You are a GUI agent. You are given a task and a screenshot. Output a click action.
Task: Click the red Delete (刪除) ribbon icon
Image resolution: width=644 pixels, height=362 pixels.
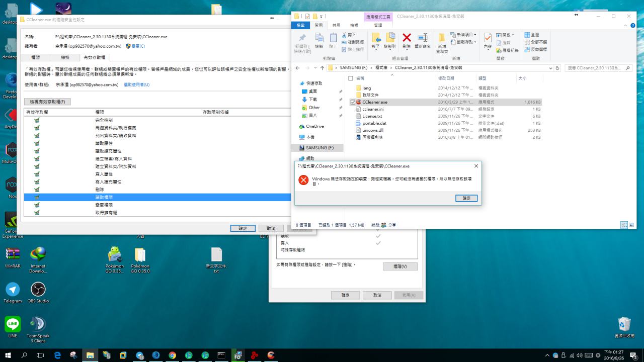click(407, 39)
